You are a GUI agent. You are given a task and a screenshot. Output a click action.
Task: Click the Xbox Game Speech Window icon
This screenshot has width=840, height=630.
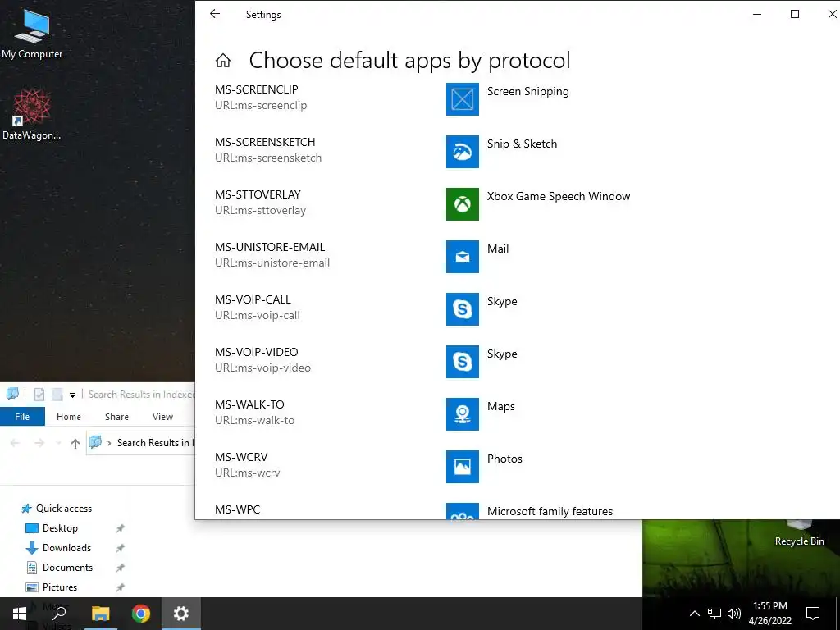[x=463, y=204]
